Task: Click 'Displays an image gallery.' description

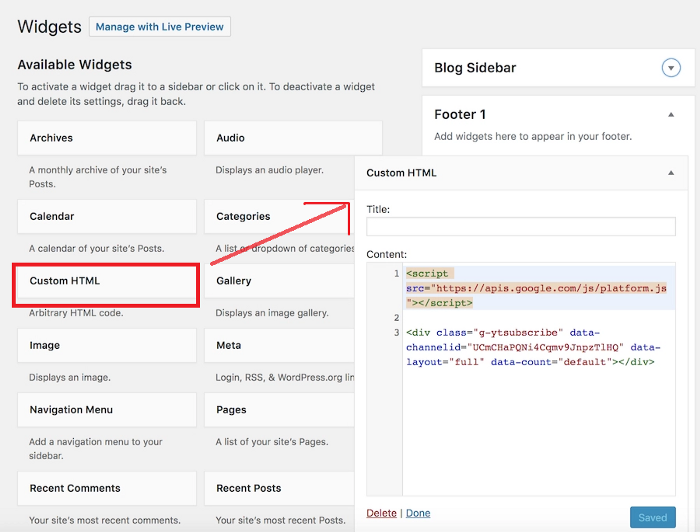Action: [x=272, y=313]
